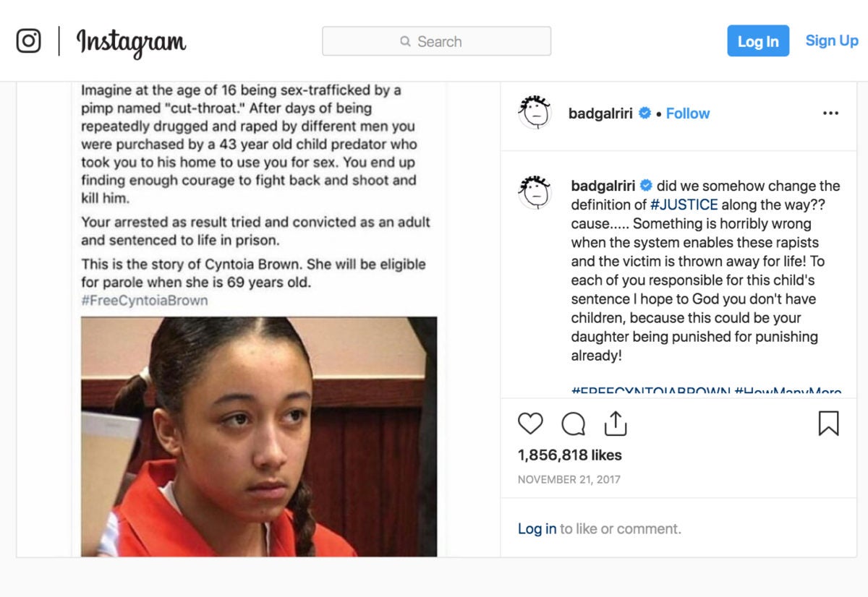This screenshot has width=868, height=597.
Task: Open the Sign Up link
Action: coord(832,40)
